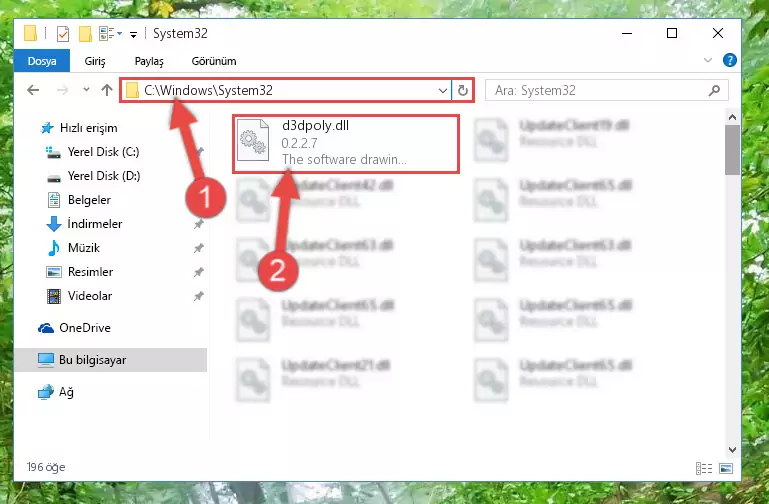Select the d3dpoly.dll file

click(x=346, y=144)
